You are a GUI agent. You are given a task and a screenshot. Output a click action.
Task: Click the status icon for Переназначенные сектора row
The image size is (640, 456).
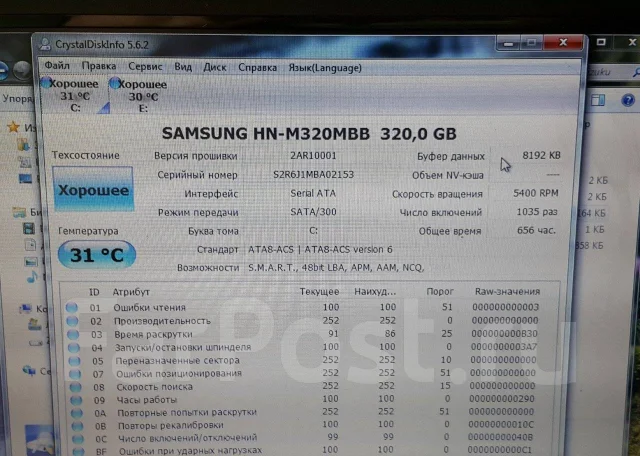(74, 360)
